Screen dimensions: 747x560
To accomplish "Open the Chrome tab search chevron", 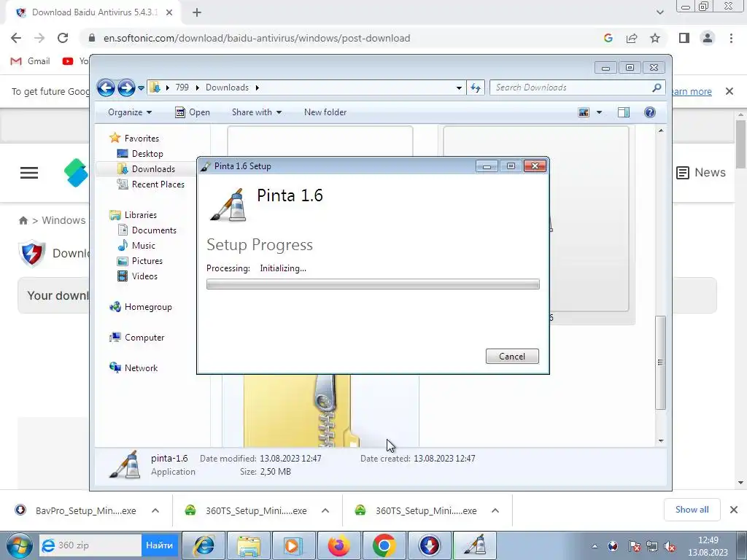I will tap(659, 12).
